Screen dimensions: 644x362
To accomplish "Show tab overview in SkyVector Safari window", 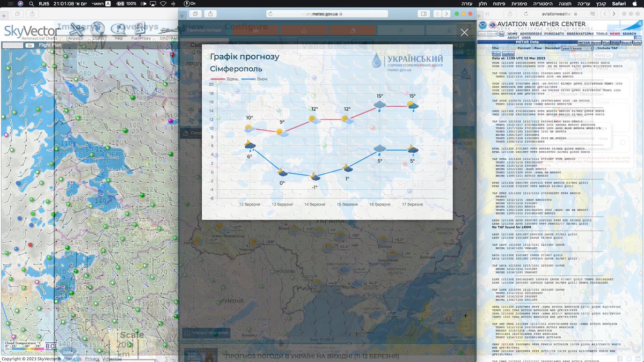I will [x=17, y=13].
